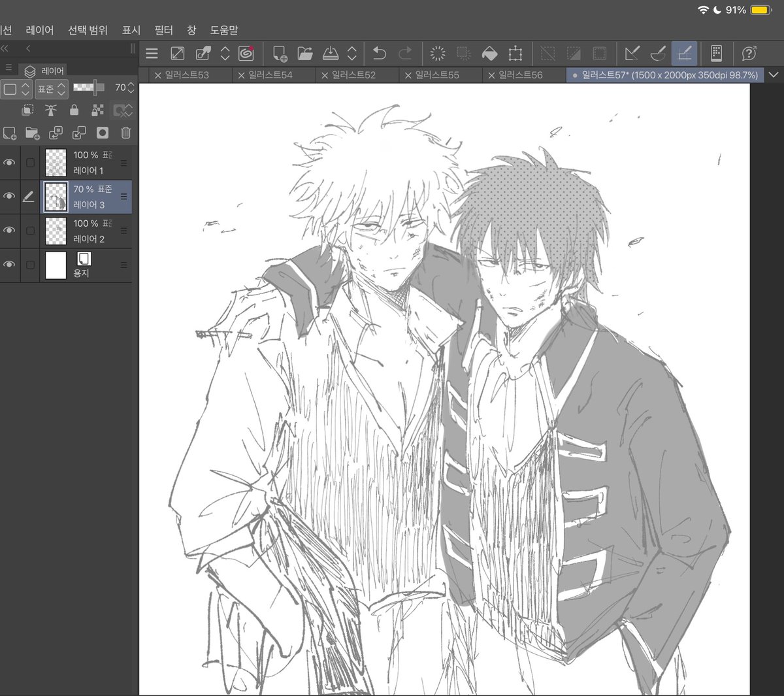Viewport: 784px width, 696px height.
Task: Hide 레이어 2 with eye icon
Action: 9,231
